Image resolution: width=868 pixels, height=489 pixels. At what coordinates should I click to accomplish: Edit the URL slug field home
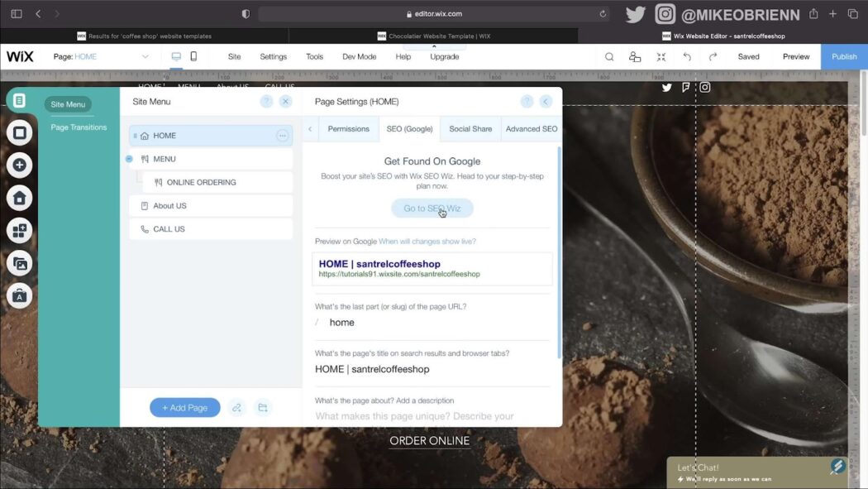[432, 323]
